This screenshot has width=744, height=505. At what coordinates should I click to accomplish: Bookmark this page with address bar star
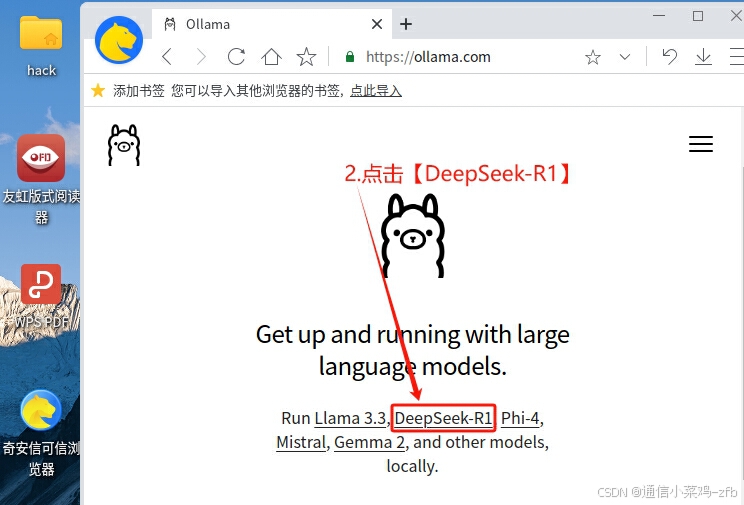[x=593, y=57]
